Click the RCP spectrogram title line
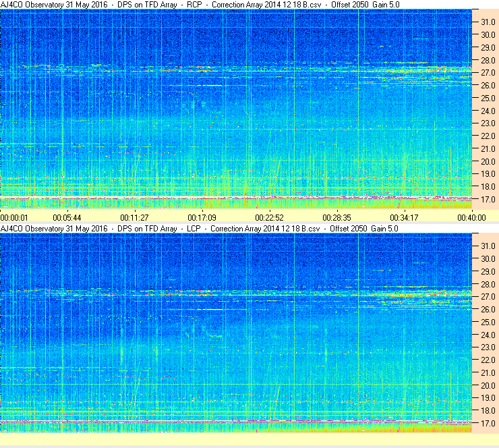 (200, 5)
